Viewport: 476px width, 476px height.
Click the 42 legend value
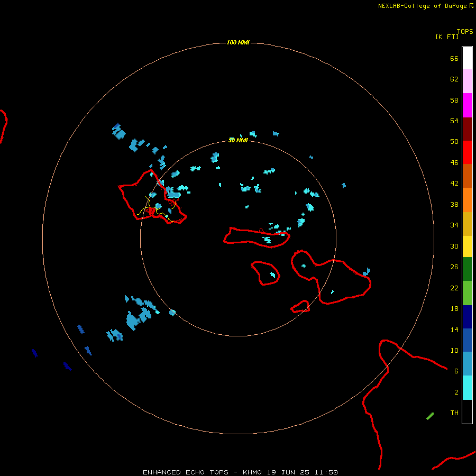pyautogui.click(x=454, y=183)
